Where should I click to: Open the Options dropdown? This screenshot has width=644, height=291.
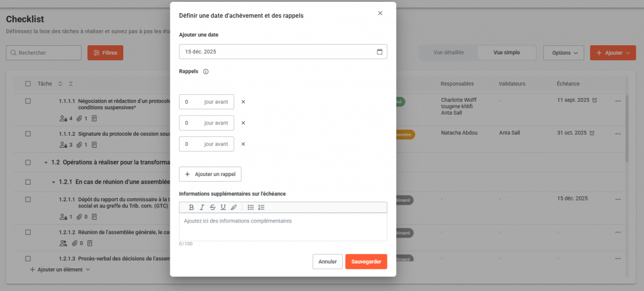[x=563, y=53]
